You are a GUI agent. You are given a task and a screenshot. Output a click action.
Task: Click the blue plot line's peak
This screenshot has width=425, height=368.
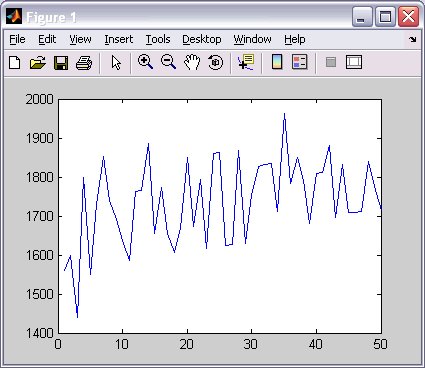pos(284,114)
